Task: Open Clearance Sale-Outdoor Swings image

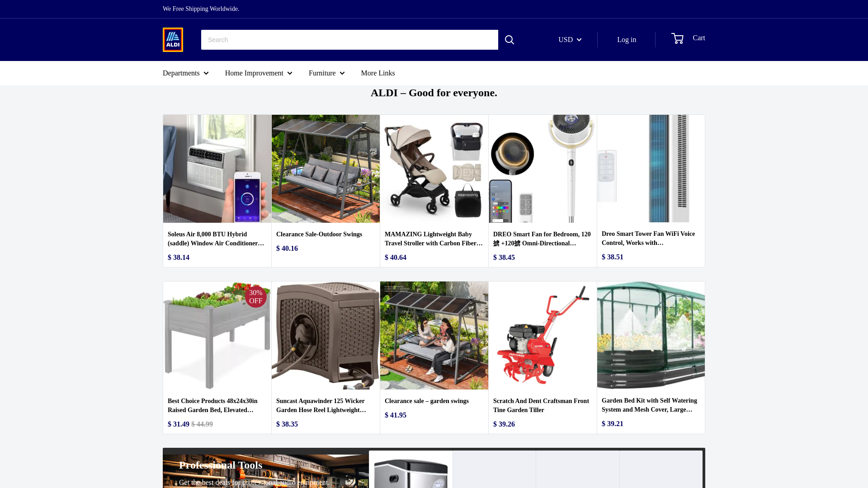Action: [325, 169]
